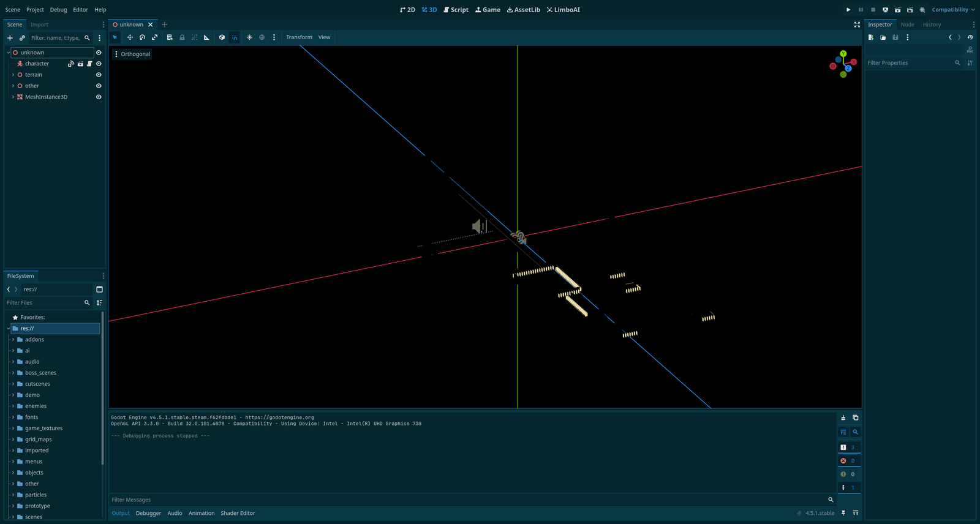Pause the running project
Viewport: 980px width, 524px height.
(x=861, y=10)
